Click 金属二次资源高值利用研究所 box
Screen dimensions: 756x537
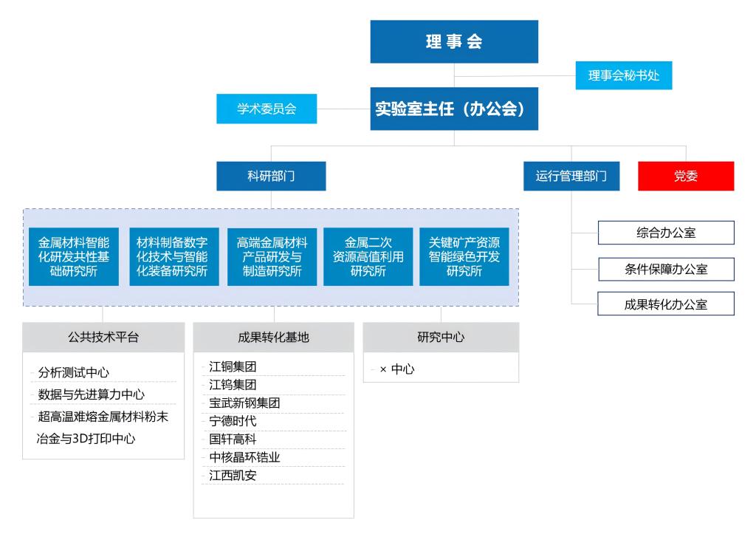pyautogui.click(x=368, y=256)
